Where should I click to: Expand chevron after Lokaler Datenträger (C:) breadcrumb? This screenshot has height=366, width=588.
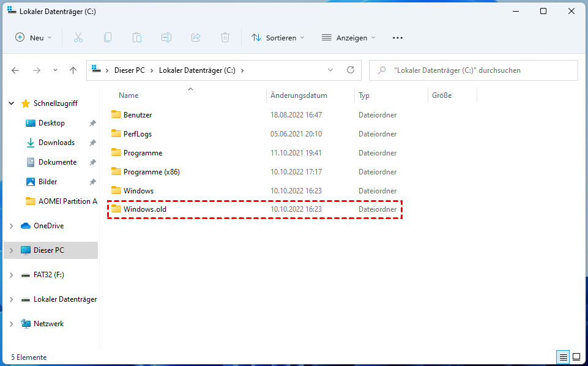pyautogui.click(x=242, y=70)
